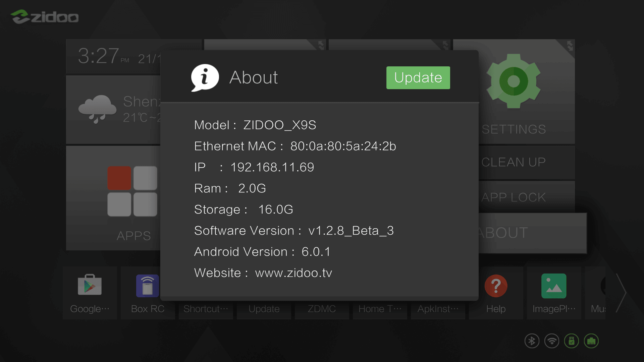
Task: Click the Model ZIDOO_X9S line
Action: [255, 125]
